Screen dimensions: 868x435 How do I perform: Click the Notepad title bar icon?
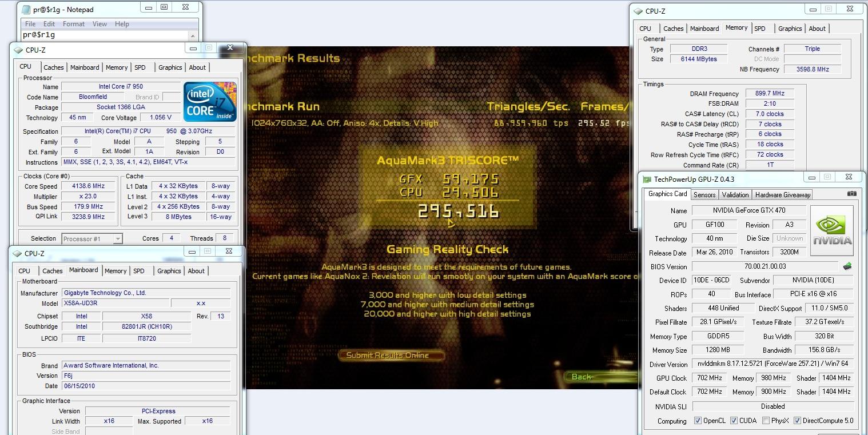26,10
